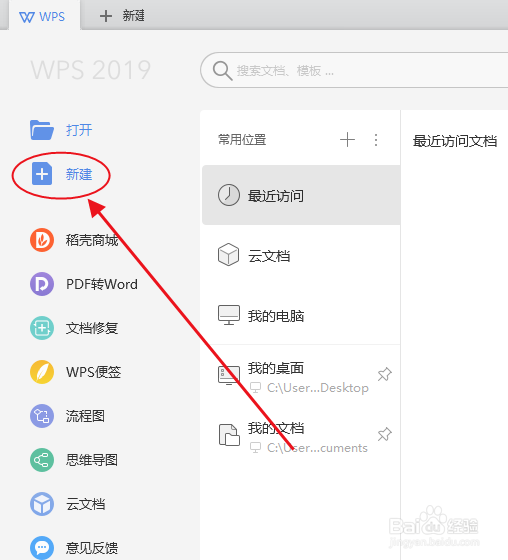The image size is (508, 560).
Task: Select the PDF转Word text label
Action: coord(102,284)
